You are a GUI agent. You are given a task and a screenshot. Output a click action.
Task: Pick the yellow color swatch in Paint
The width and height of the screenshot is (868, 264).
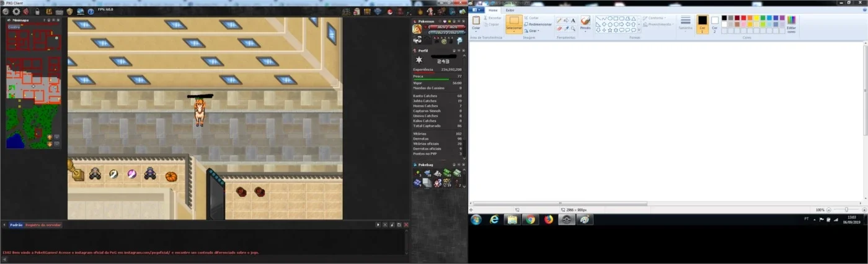(757, 18)
